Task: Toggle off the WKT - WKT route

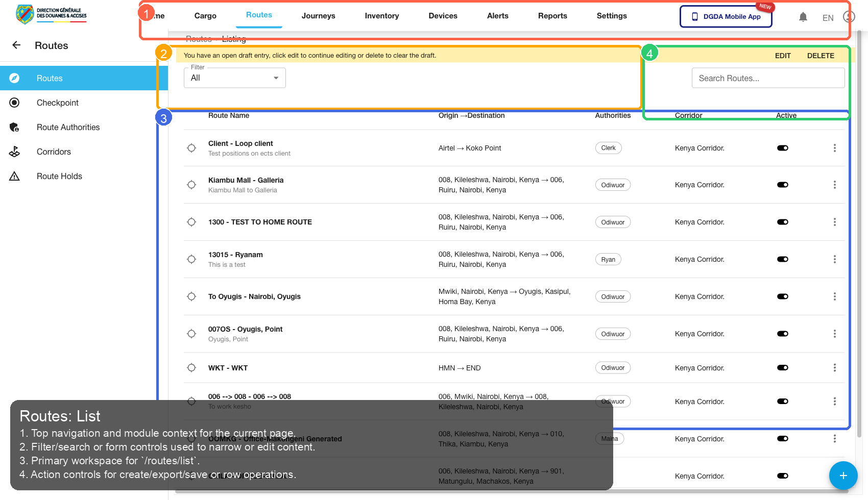Action: 783,367
